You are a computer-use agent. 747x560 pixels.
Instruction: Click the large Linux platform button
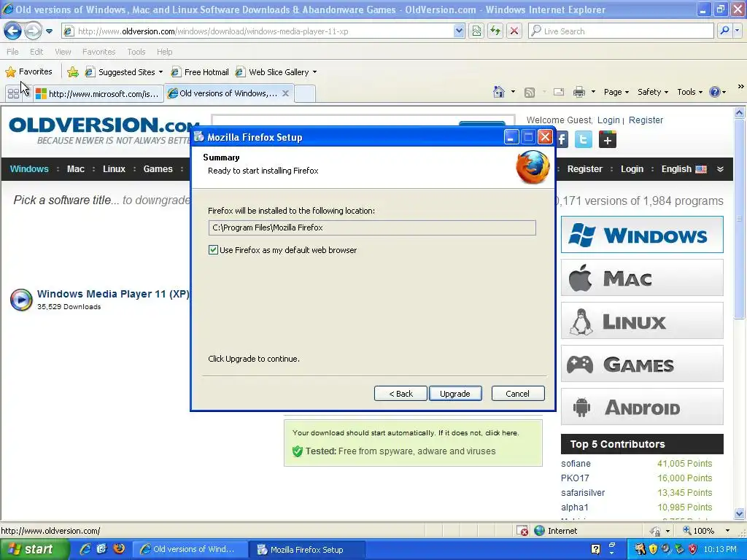coord(642,321)
